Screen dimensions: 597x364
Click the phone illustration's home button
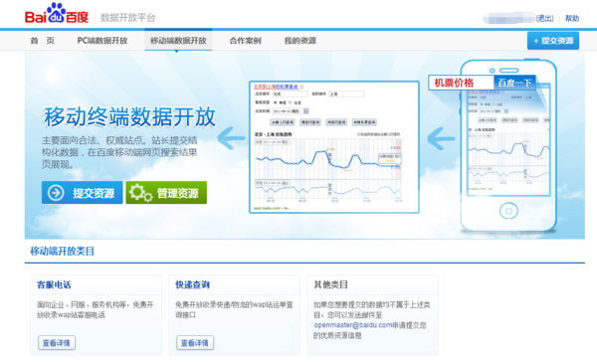(x=508, y=211)
